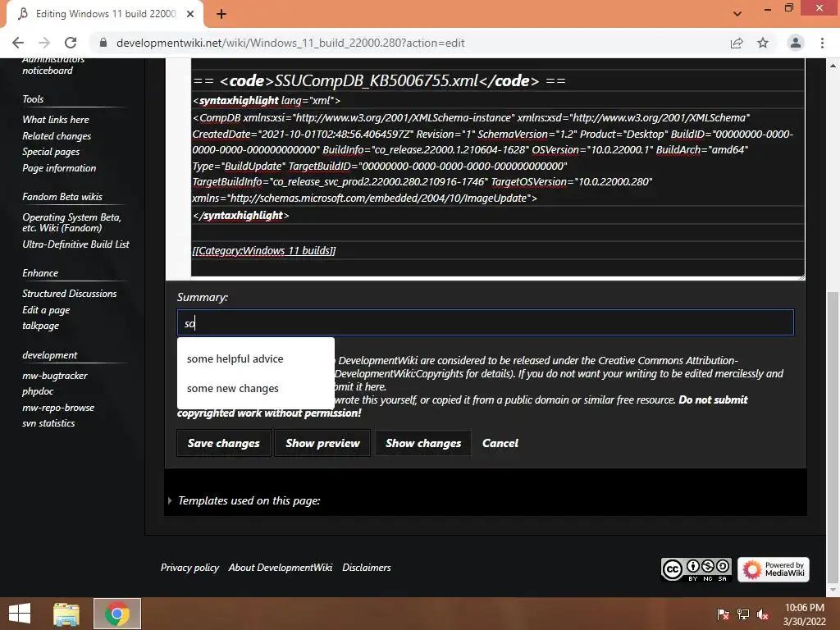Click the 'Fandom Beta wikis' sidebar heading
The image size is (840, 630).
point(62,197)
